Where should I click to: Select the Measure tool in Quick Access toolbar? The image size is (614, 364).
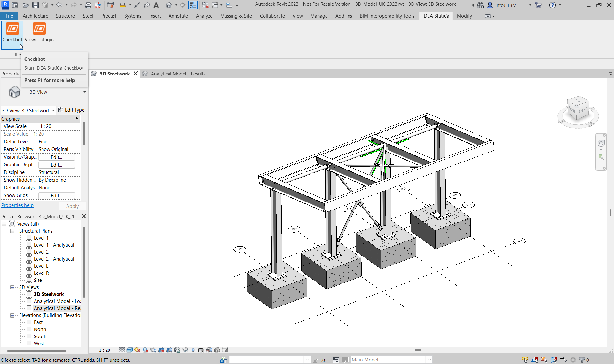pos(123,4)
